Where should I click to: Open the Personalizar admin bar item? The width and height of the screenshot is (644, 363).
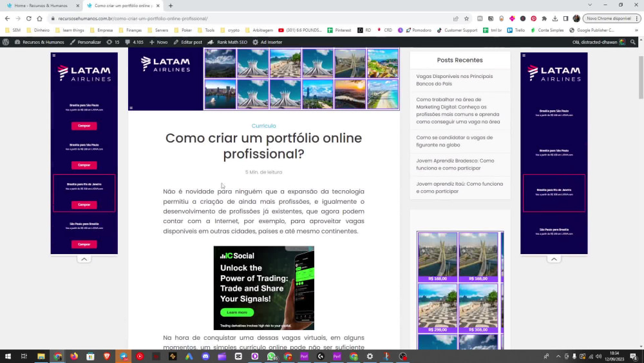(x=86, y=42)
